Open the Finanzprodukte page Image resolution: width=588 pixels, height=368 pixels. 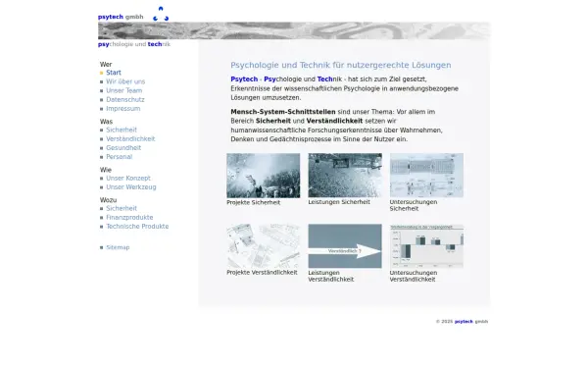pos(129,218)
